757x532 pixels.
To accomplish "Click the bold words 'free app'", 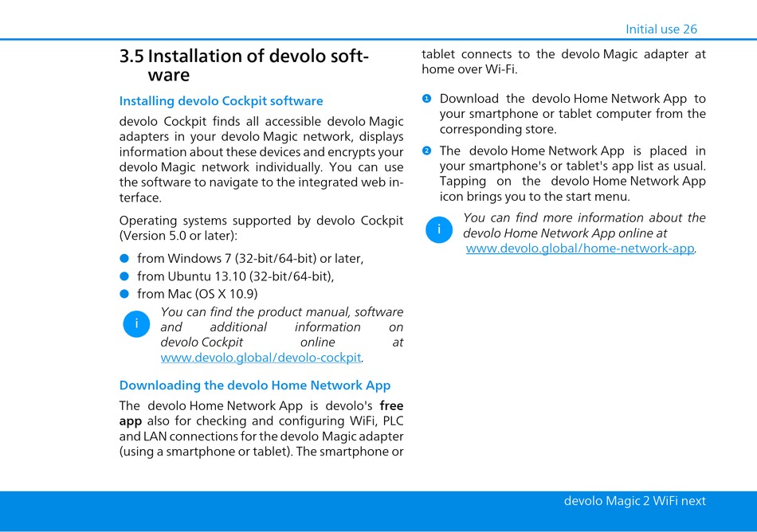I will [261, 413].
